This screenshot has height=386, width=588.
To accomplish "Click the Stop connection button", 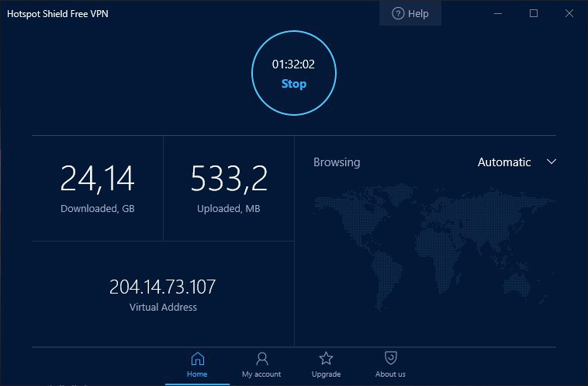I will [x=294, y=73].
